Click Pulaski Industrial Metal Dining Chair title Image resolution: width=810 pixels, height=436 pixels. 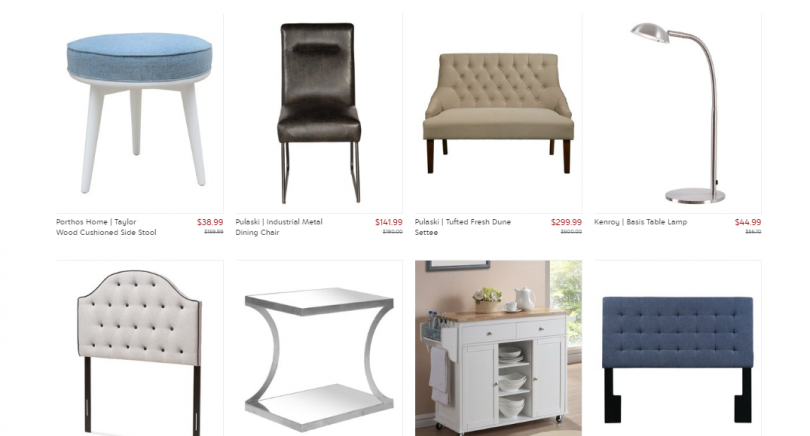point(279,227)
